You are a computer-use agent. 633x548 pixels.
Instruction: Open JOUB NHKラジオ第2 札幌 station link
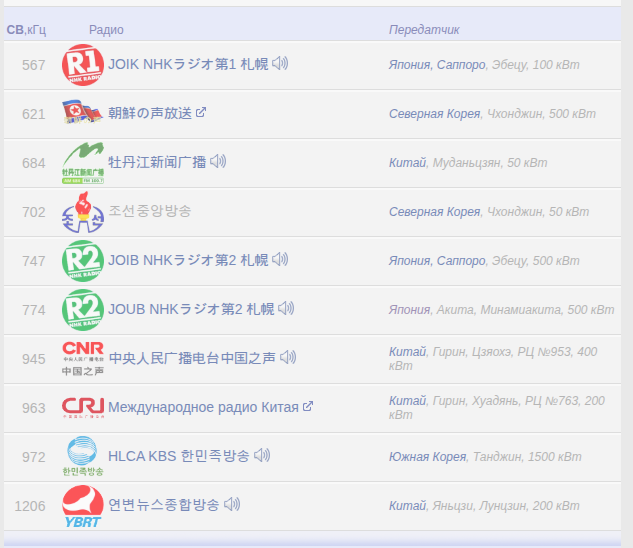coord(191,309)
